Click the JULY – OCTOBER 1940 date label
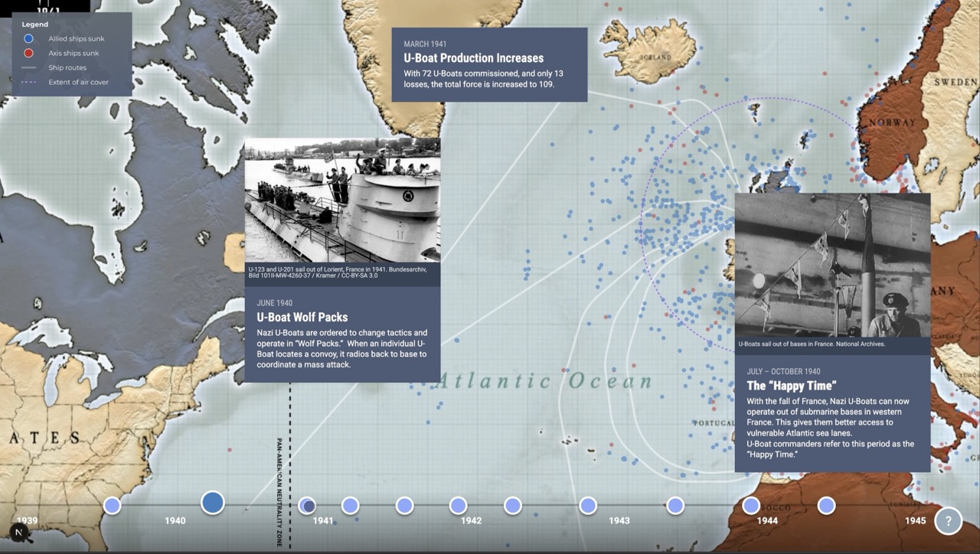 783,372
